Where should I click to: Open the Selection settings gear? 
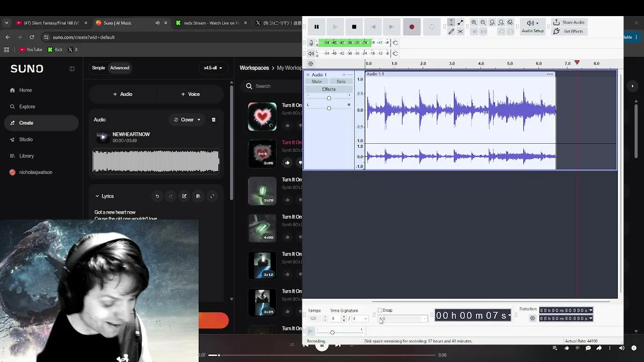532,318
